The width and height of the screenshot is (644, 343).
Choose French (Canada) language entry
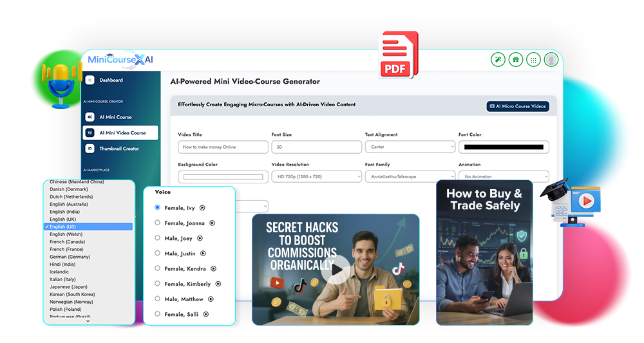pos(68,242)
